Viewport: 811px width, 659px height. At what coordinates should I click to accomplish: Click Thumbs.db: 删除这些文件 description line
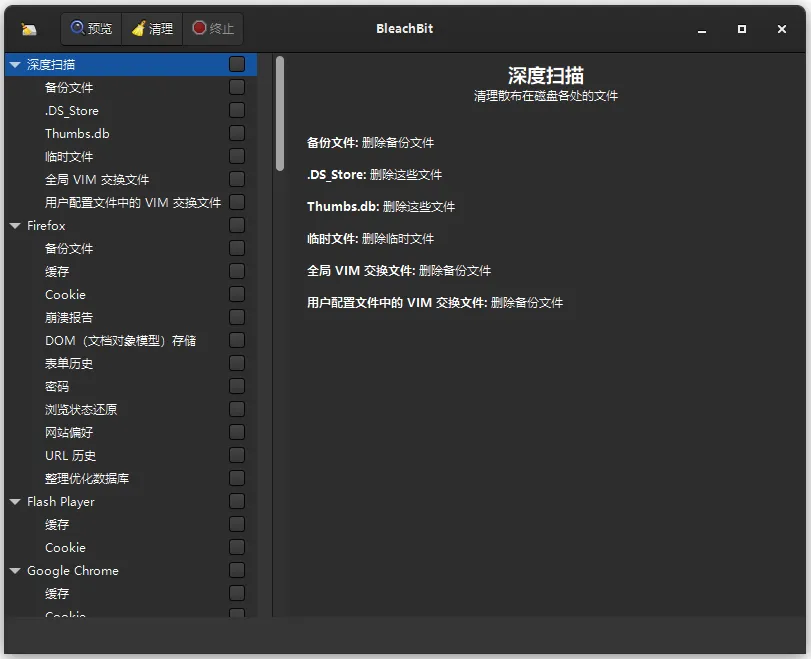pos(381,206)
